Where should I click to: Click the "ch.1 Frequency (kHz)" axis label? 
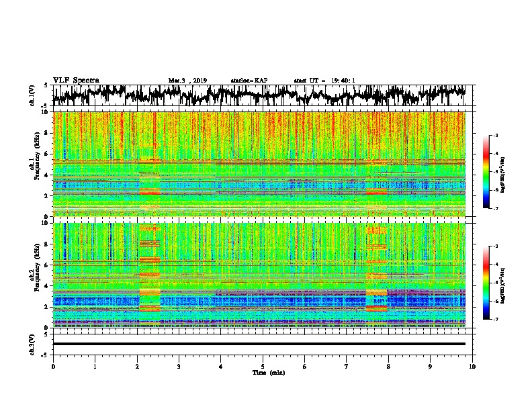coord(36,156)
